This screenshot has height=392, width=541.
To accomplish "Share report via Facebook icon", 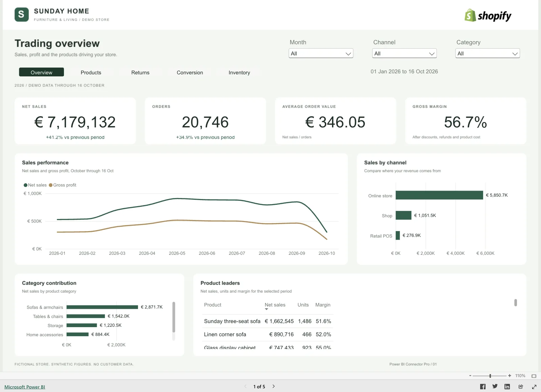I will [x=483, y=387].
